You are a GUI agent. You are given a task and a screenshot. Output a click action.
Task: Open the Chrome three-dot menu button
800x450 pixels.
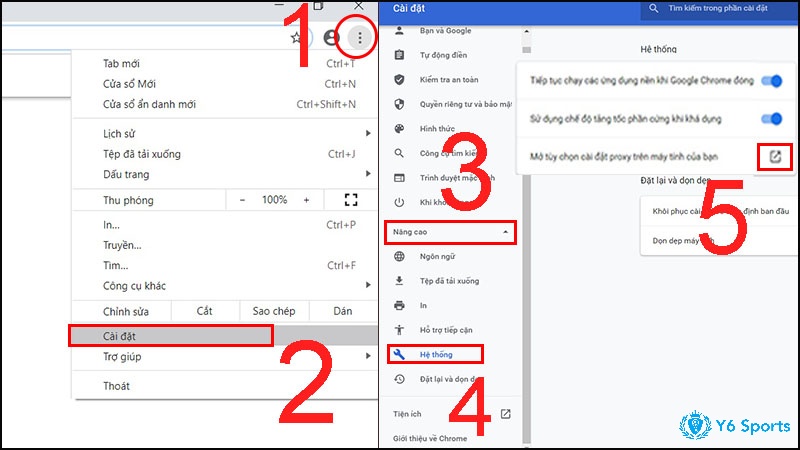[x=360, y=37]
